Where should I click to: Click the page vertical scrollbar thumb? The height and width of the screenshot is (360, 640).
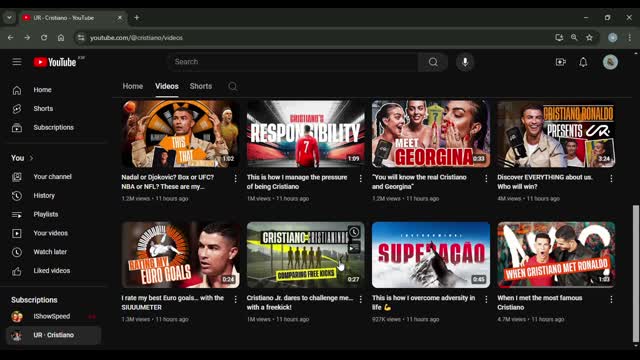[x=635, y=273]
